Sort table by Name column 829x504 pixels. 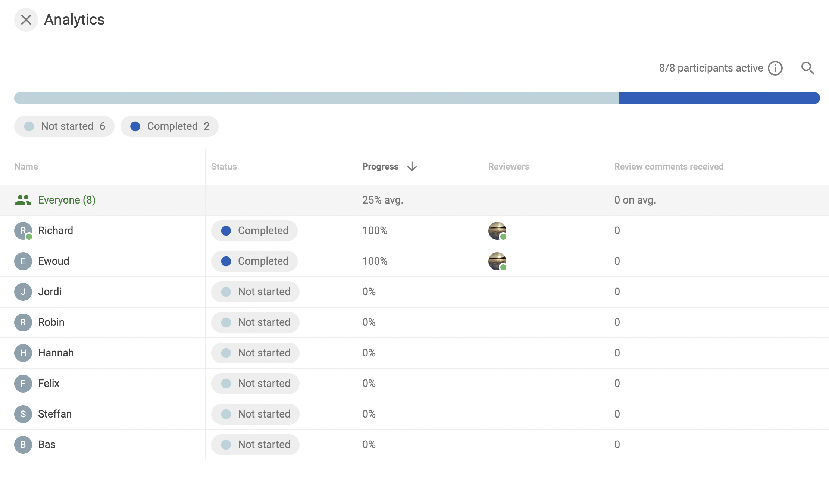click(26, 167)
